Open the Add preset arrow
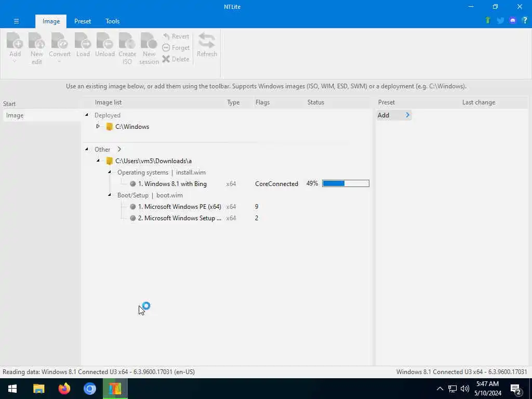The height and width of the screenshot is (399, 532). point(407,115)
